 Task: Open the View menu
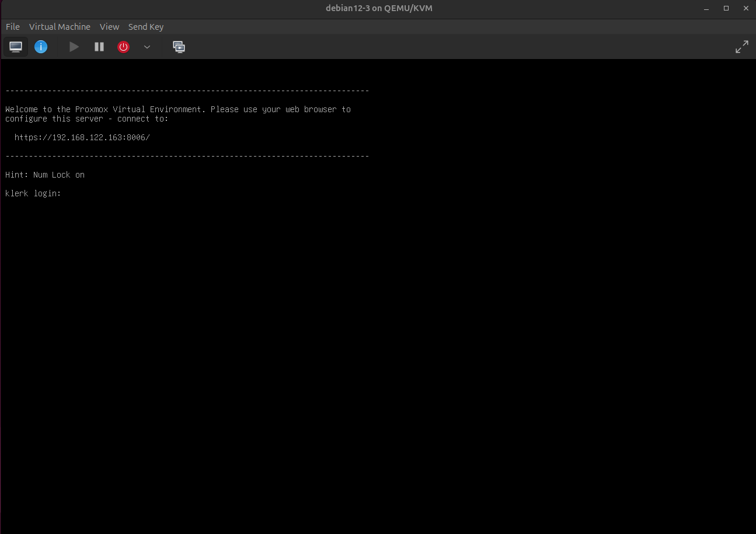click(109, 26)
